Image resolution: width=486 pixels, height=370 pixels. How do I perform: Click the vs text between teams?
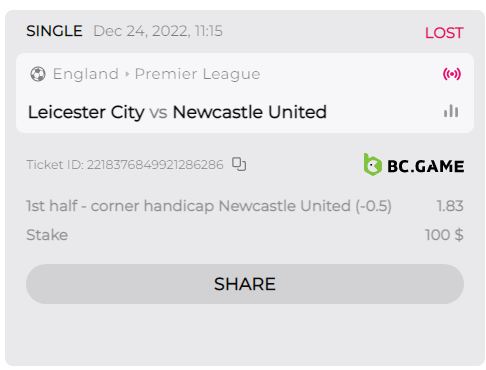coord(158,113)
